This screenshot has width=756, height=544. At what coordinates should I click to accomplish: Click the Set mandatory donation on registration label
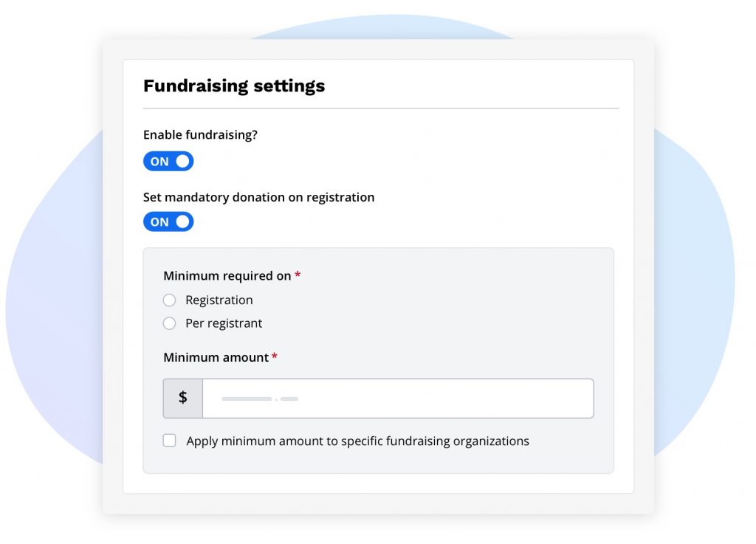pos(258,197)
